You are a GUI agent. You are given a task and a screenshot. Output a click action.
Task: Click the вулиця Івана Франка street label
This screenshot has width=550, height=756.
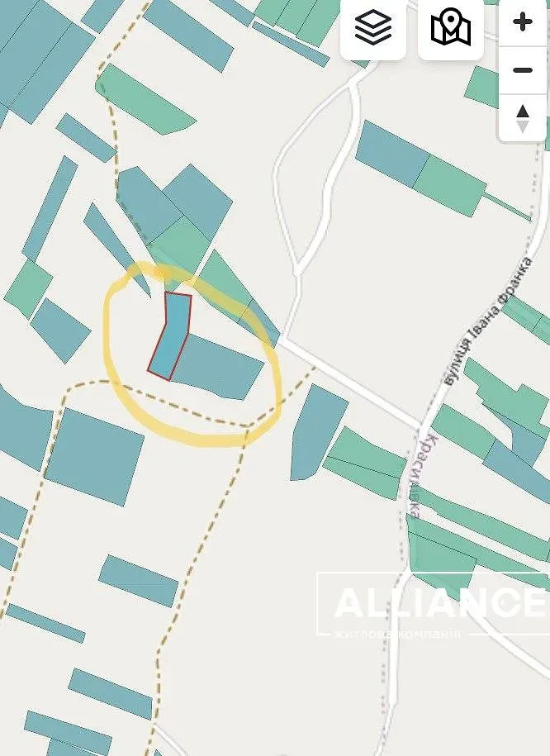[488, 321]
